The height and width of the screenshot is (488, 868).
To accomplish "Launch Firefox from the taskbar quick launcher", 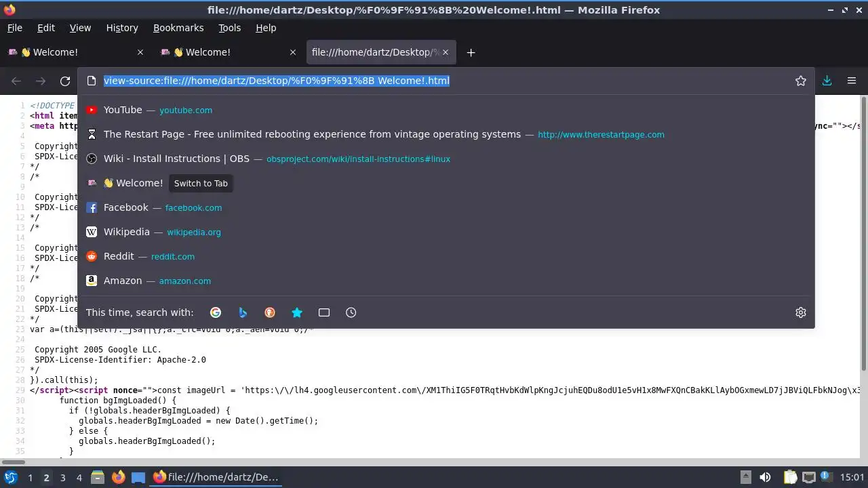I will coord(118,477).
